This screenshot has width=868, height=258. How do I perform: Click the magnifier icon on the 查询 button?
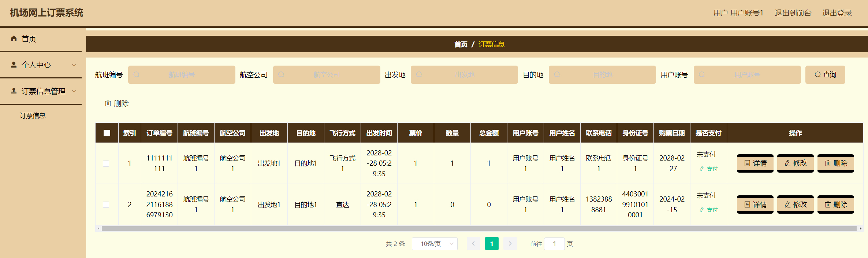click(x=817, y=75)
